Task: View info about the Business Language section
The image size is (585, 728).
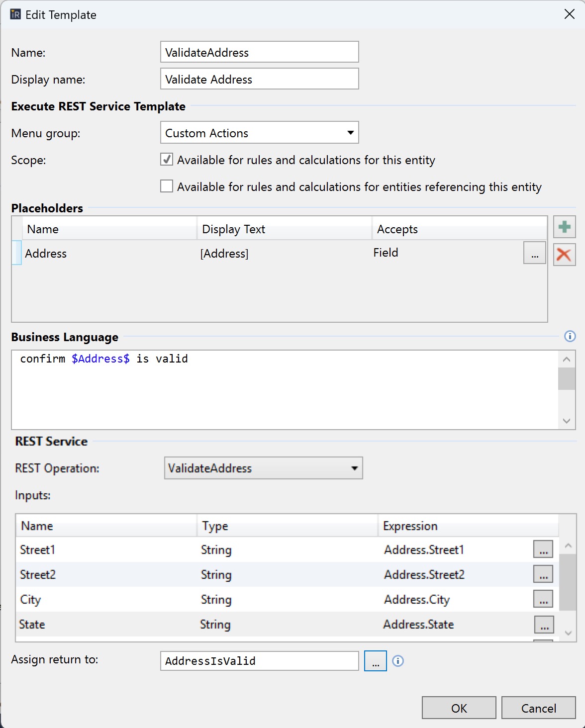Action: pyautogui.click(x=569, y=337)
